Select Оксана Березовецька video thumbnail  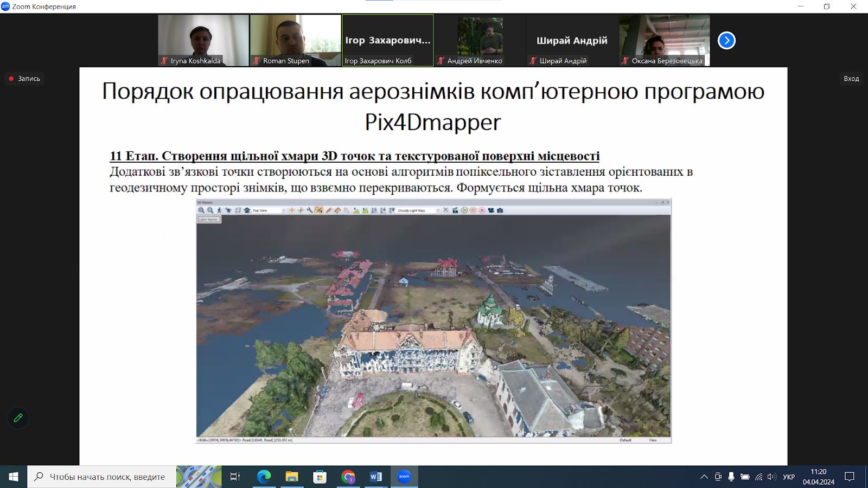tap(665, 41)
